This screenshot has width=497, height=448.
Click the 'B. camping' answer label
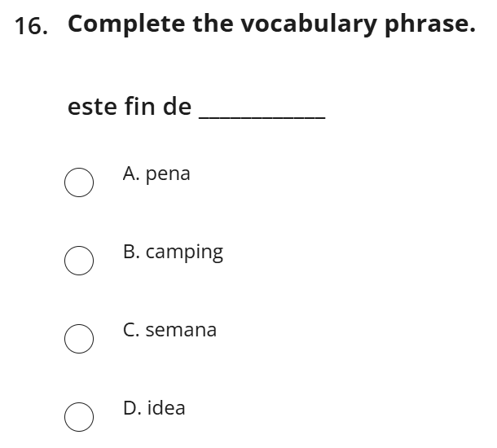(x=173, y=253)
